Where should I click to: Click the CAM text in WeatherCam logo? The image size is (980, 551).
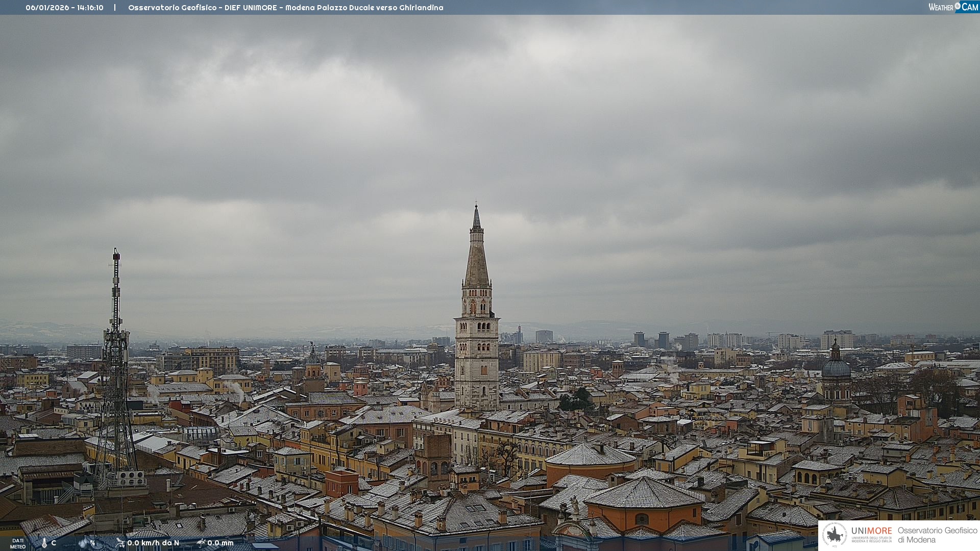970,7
